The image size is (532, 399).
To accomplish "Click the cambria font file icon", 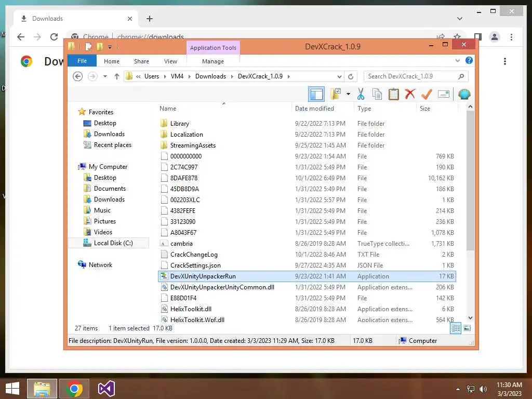I will 164,244.
